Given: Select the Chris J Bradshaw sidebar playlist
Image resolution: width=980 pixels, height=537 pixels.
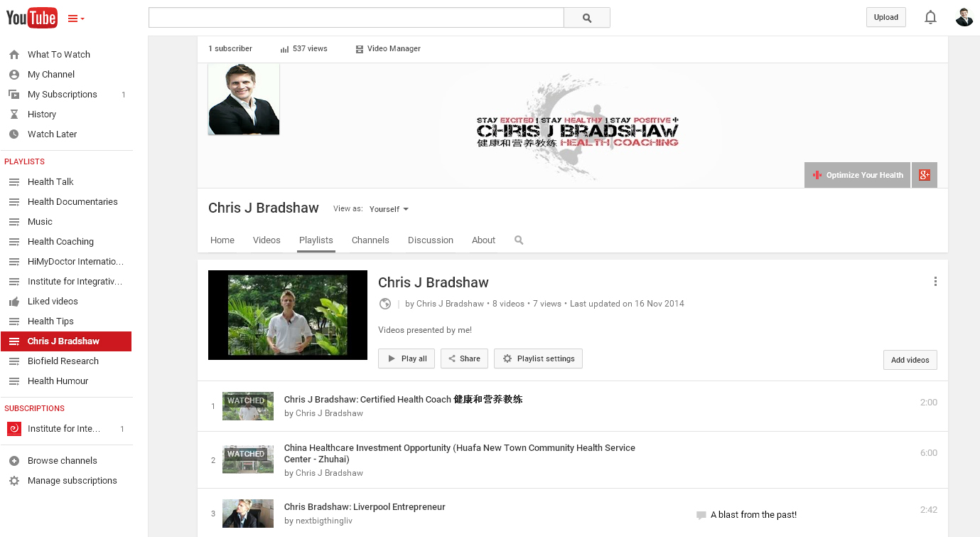Looking at the screenshot, I should [x=66, y=341].
